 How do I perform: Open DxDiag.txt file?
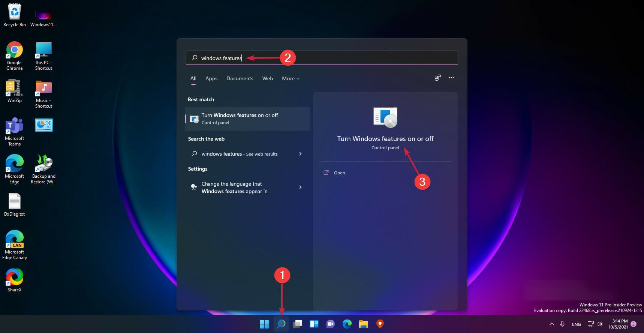click(15, 205)
